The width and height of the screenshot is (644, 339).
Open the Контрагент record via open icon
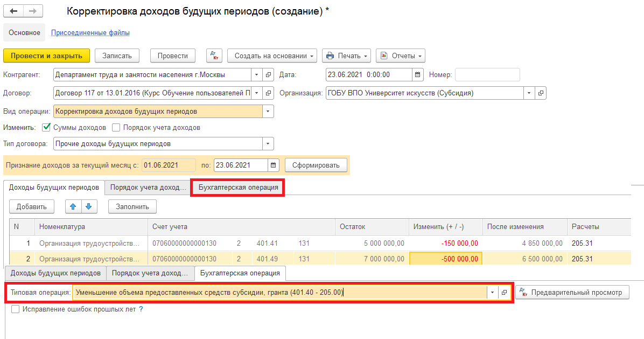[269, 75]
